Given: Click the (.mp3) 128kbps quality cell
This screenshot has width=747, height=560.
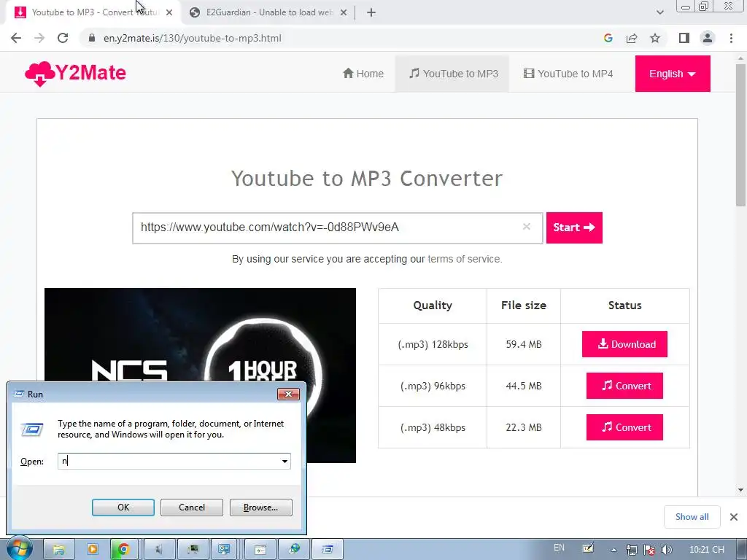Looking at the screenshot, I should [433, 344].
